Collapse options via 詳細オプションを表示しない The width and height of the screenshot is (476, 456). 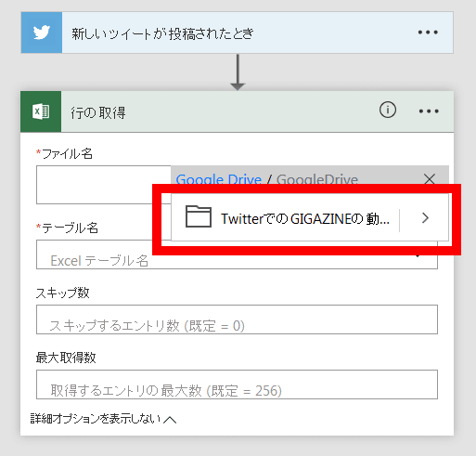(103, 419)
